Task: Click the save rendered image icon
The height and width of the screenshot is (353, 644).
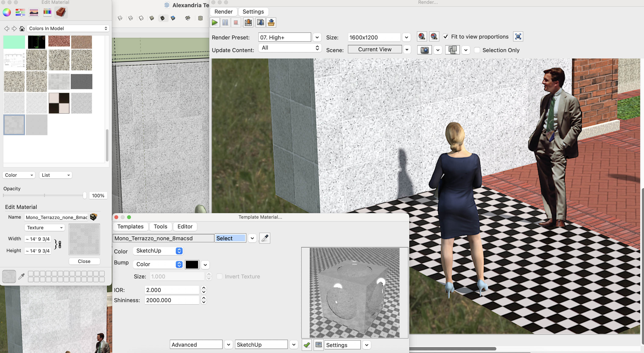Action: pyautogui.click(x=248, y=22)
